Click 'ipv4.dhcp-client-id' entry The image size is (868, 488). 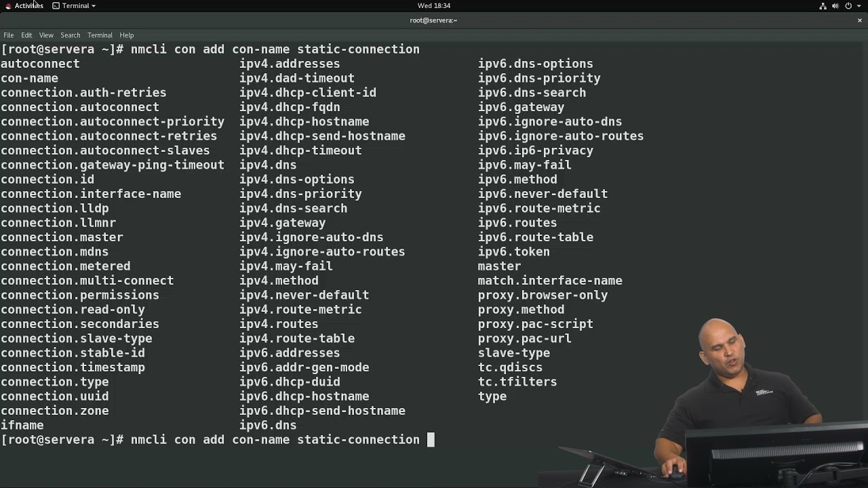pyautogui.click(x=307, y=93)
